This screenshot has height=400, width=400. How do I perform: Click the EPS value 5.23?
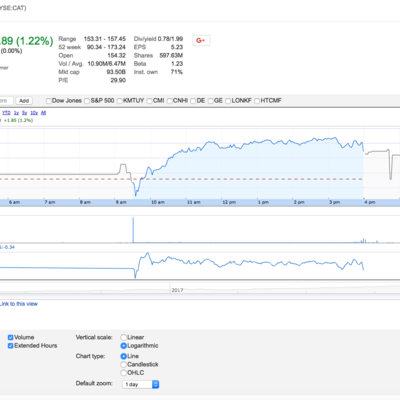[x=177, y=47]
